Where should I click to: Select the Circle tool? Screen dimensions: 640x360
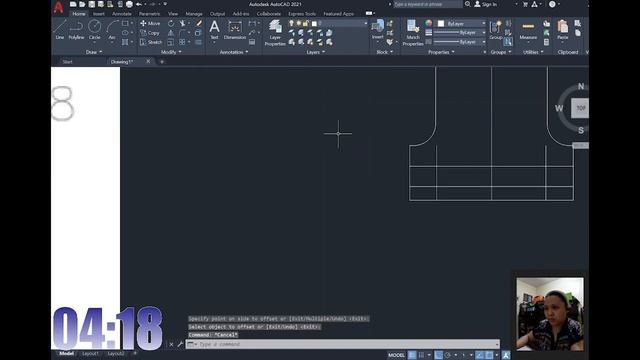pyautogui.click(x=95, y=29)
